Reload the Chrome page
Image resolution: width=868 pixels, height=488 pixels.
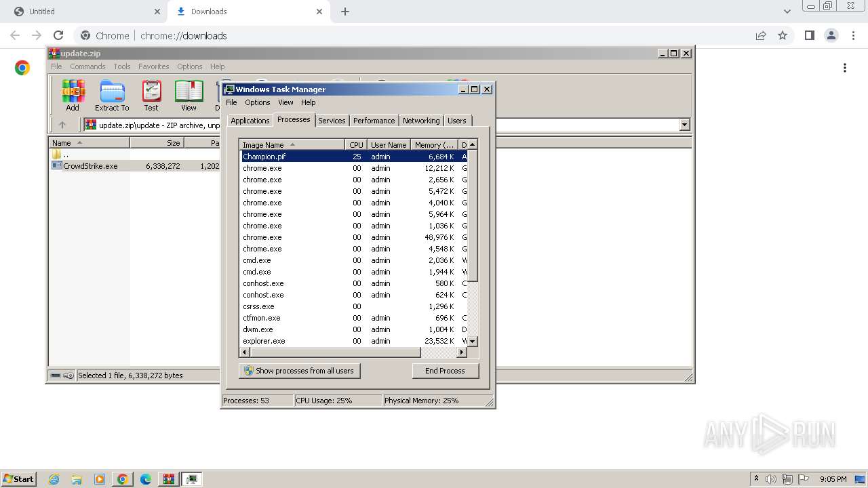pyautogui.click(x=58, y=35)
